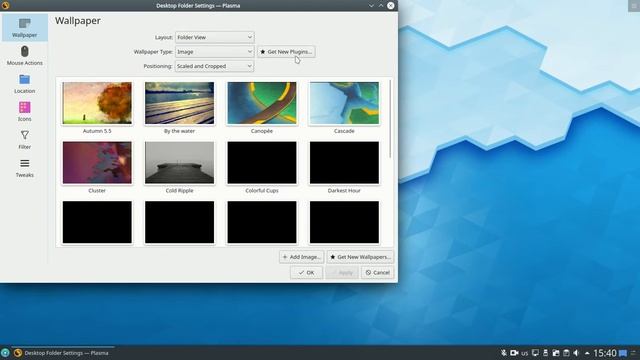Click the Get New Wallpapers button
The width and height of the screenshot is (640, 360).
point(360,257)
